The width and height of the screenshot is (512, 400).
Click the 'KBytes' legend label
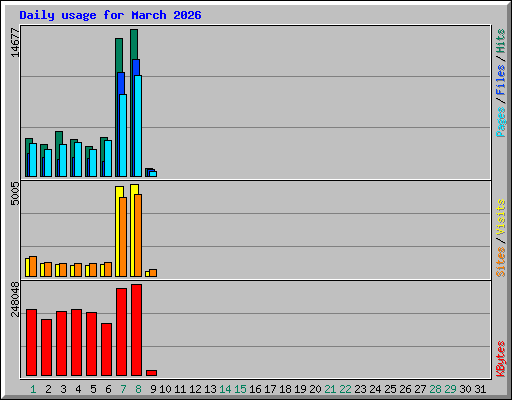coord(501,359)
